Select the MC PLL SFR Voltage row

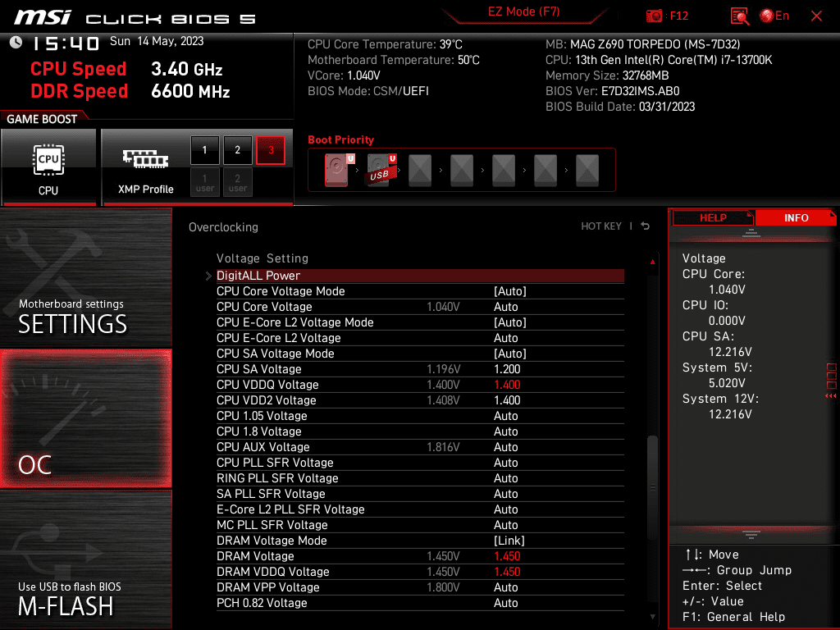tap(419, 524)
